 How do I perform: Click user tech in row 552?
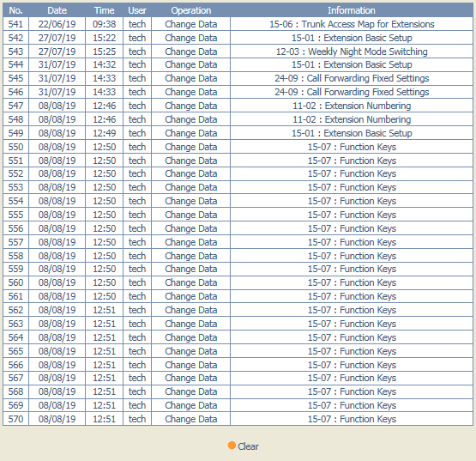pyautogui.click(x=137, y=173)
